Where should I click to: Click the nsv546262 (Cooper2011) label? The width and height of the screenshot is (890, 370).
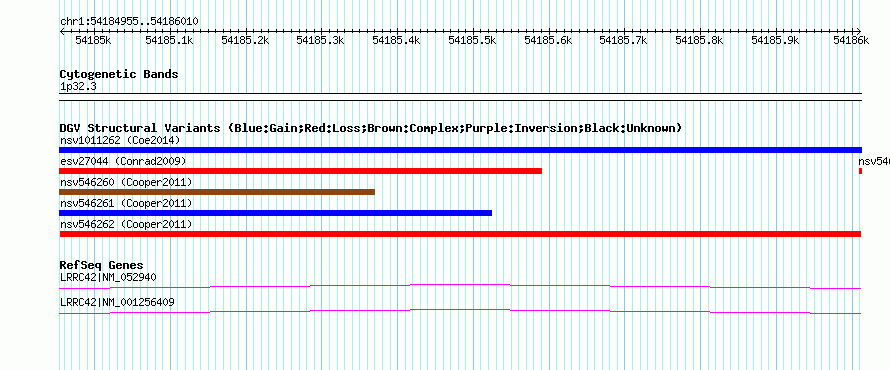click(x=126, y=225)
